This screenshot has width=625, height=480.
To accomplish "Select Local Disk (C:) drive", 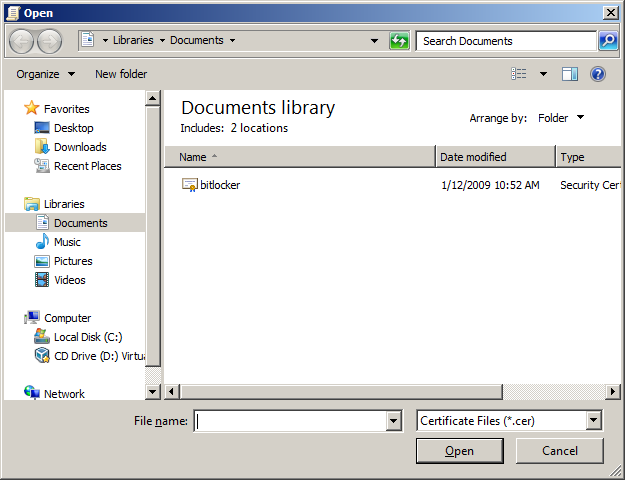I will pos(87,337).
